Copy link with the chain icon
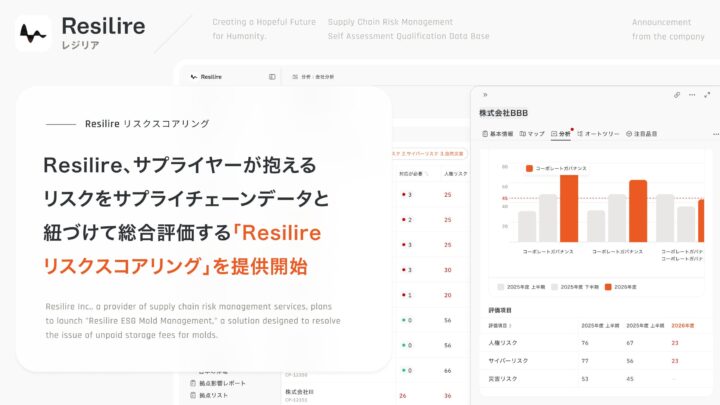 (677, 95)
